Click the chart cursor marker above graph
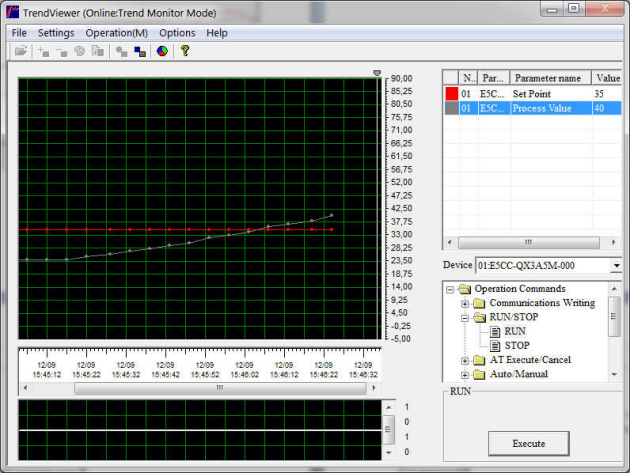Viewport: 630px width, 473px height. (377, 73)
